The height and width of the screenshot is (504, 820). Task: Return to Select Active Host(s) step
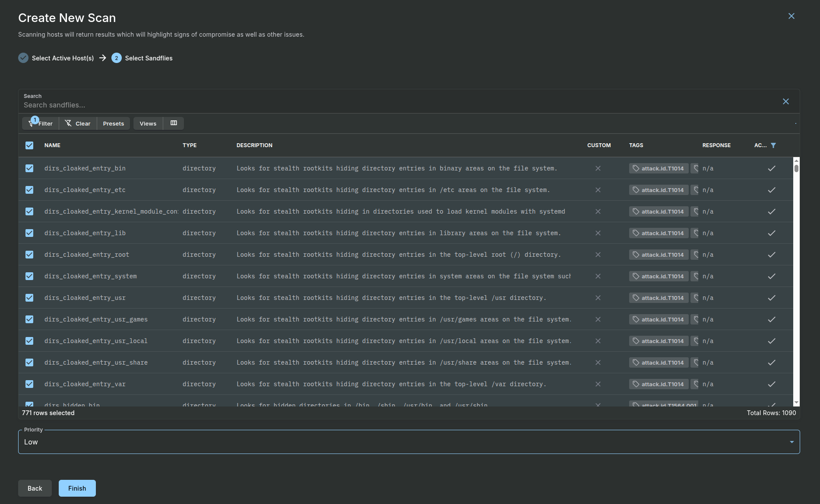[x=62, y=58]
